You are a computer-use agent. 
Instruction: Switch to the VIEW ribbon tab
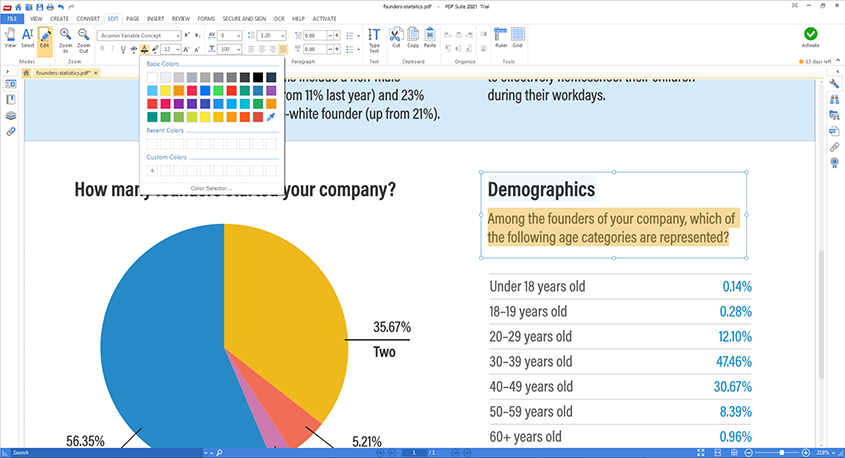36,18
